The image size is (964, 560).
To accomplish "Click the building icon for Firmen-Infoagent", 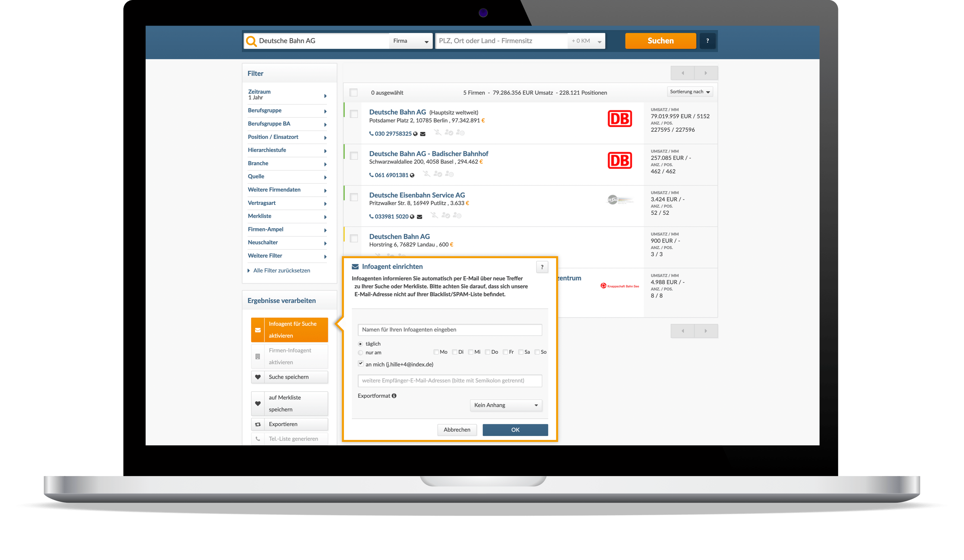I will (258, 356).
